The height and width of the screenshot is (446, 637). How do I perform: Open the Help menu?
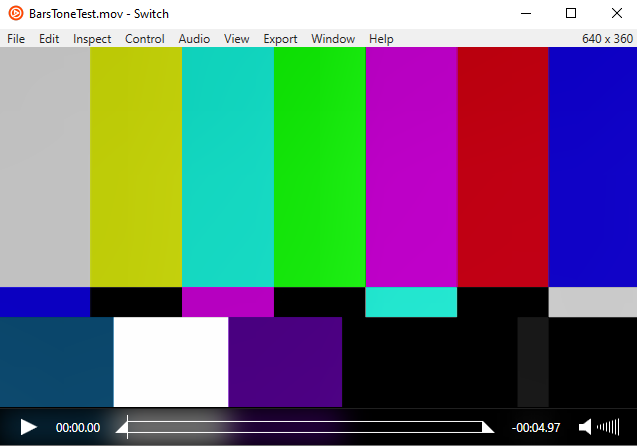[x=381, y=39]
